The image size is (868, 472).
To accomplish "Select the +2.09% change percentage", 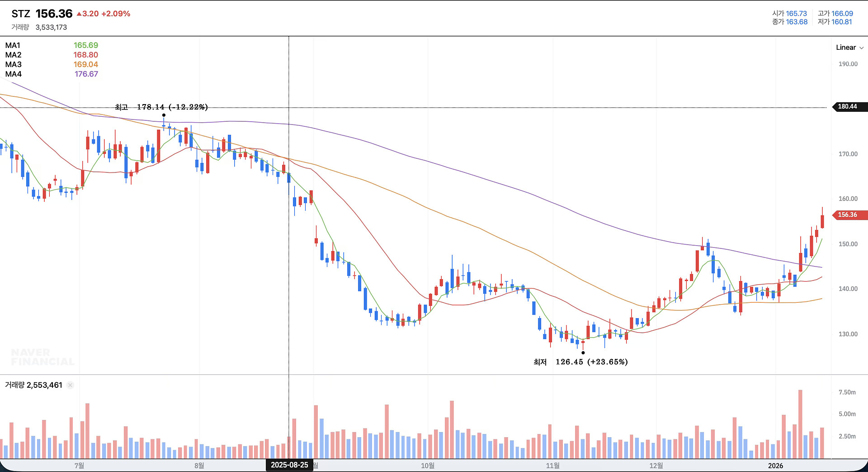I will click(x=116, y=14).
